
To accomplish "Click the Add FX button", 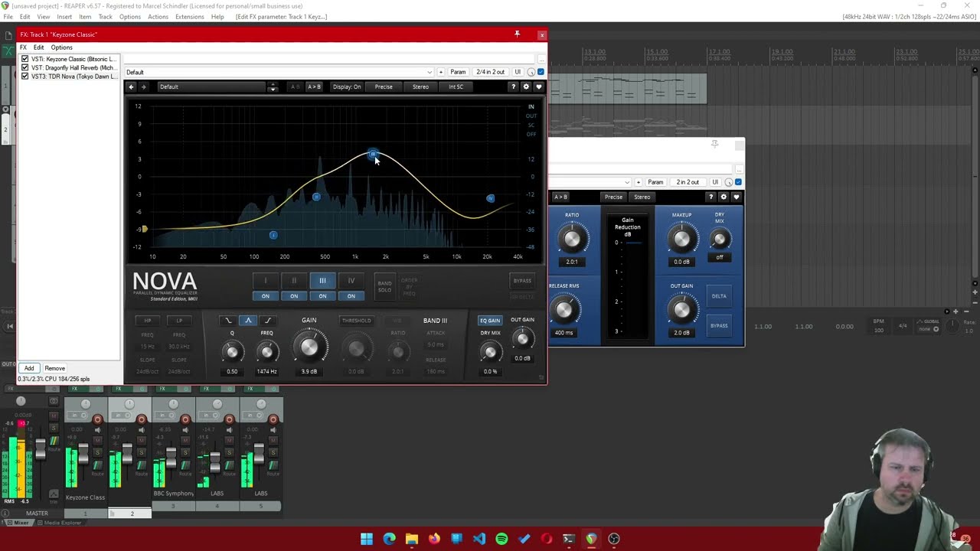I will pyautogui.click(x=29, y=368).
